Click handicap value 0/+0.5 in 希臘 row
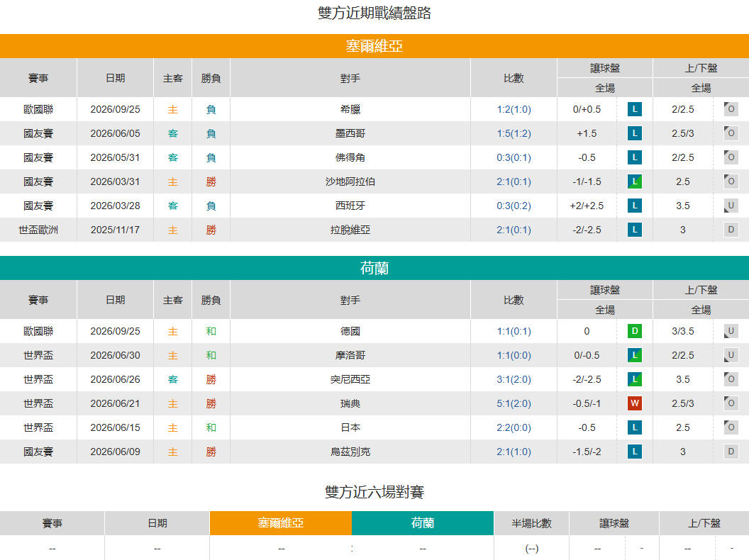Image resolution: width=749 pixels, height=560 pixels. point(587,109)
